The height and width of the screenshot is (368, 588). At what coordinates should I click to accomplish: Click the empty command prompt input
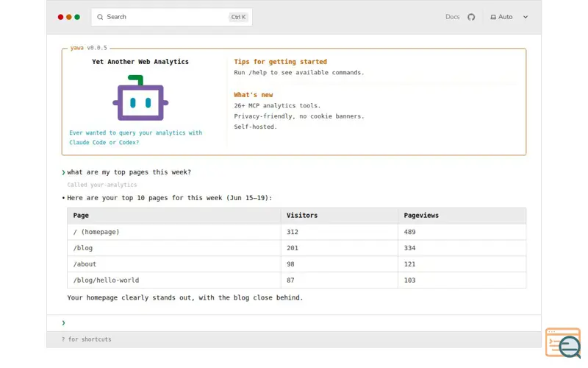pyautogui.click(x=293, y=323)
